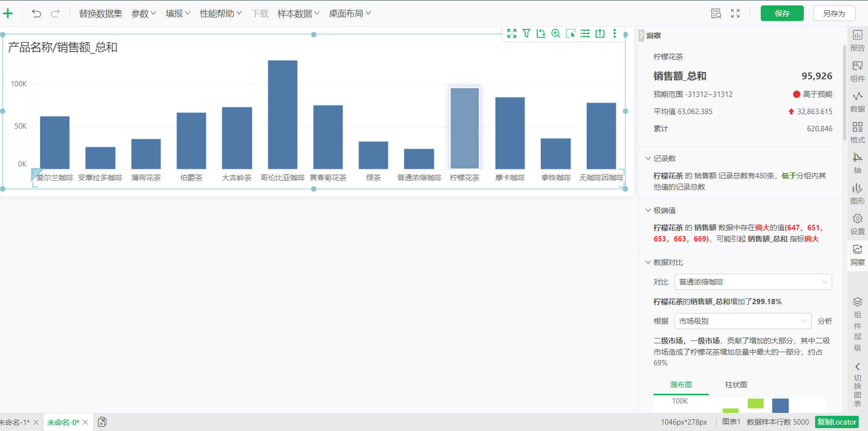
Task: Click the insights panel vertical scrollbar
Action: [844, 93]
